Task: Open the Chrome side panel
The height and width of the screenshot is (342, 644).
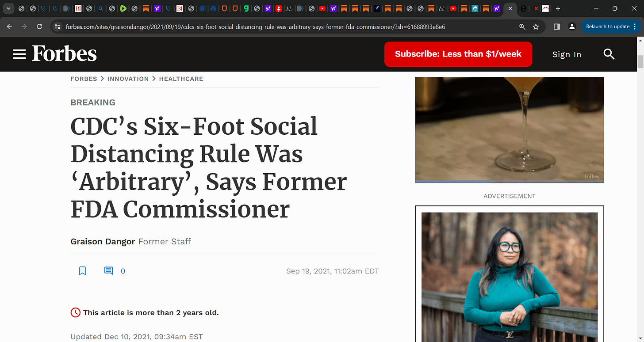Action: point(557,27)
